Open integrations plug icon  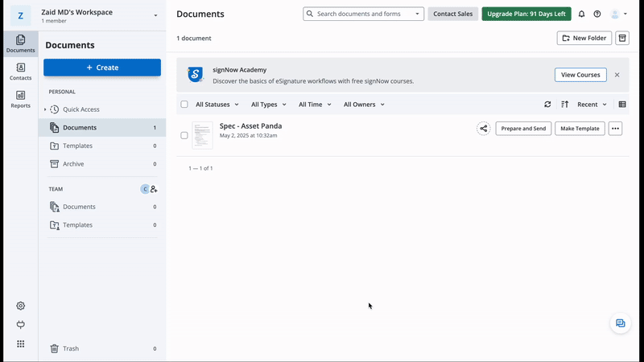pyautogui.click(x=21, y=325)
